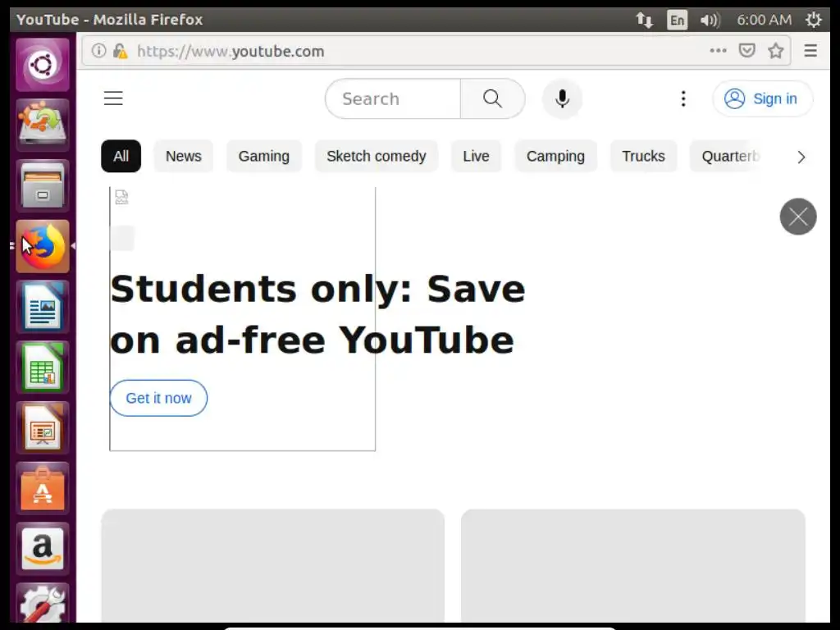The height and width of the screenshot is (630, 840).
Task: Show more chips with right chevron
Action: (801, 157)
